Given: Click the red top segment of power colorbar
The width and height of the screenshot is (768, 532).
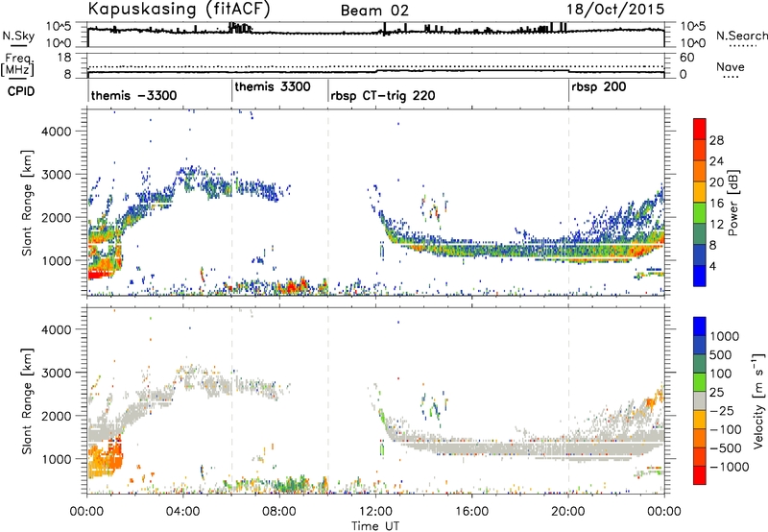Looking at the screenshot, I should (700, 129).
